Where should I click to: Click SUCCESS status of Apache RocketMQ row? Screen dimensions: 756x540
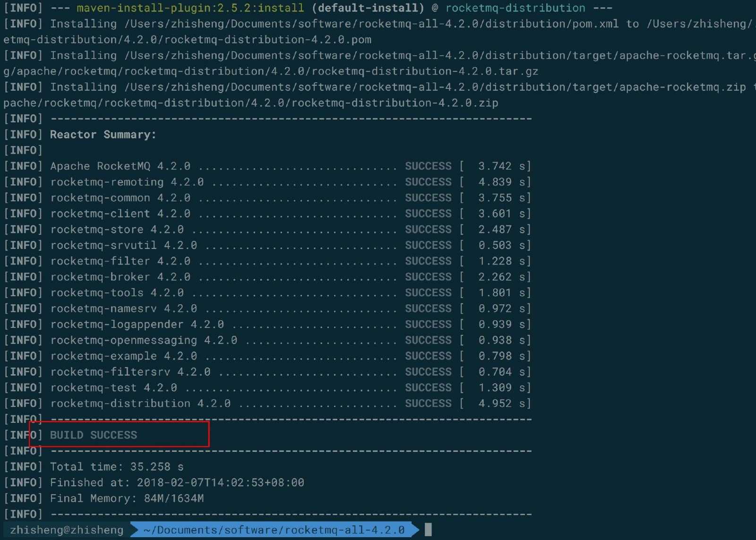[428, 166]
